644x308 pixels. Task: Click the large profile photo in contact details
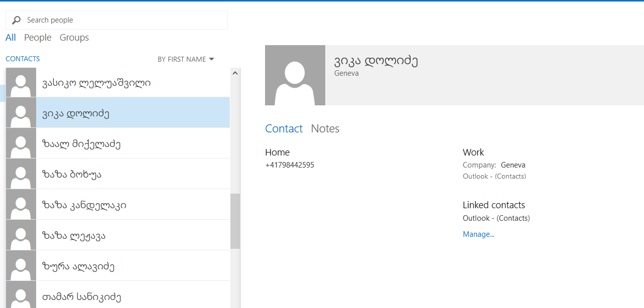tap(295, 75)
